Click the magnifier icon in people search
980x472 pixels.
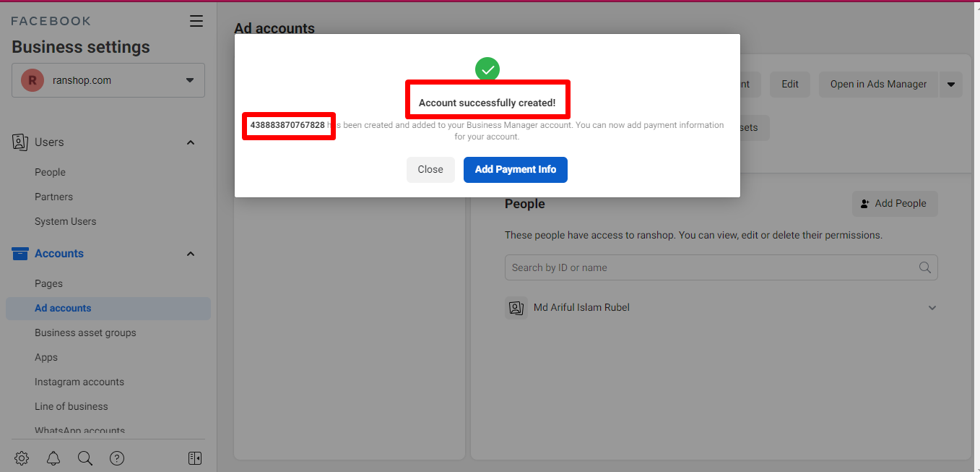tap(925, 267)
